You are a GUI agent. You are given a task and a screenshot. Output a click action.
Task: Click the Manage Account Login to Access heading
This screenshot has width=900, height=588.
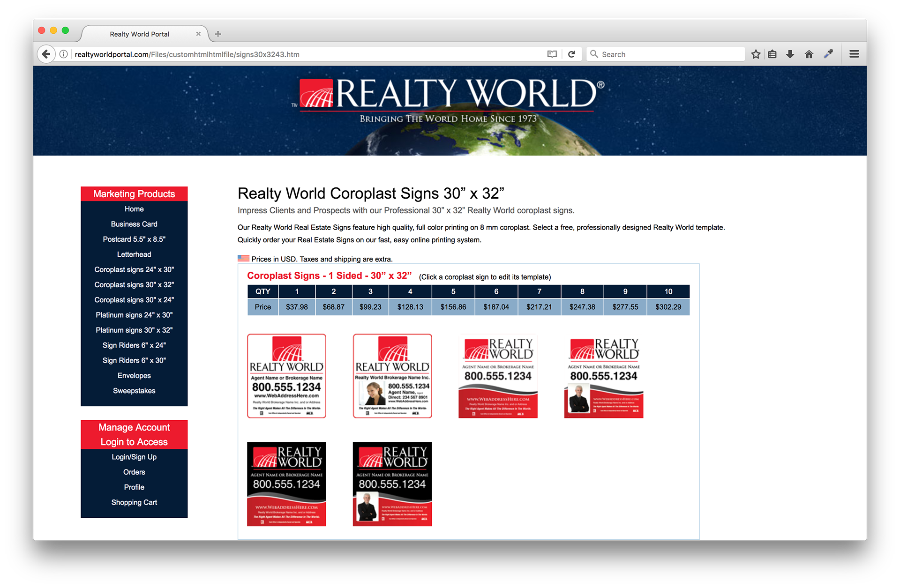[134, 434]
